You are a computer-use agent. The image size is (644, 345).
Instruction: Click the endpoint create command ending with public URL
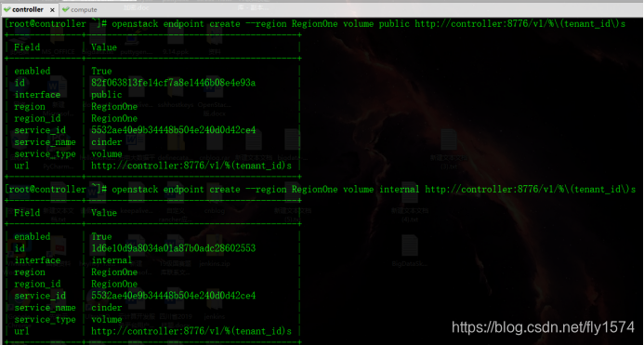[x=368, y=24]
